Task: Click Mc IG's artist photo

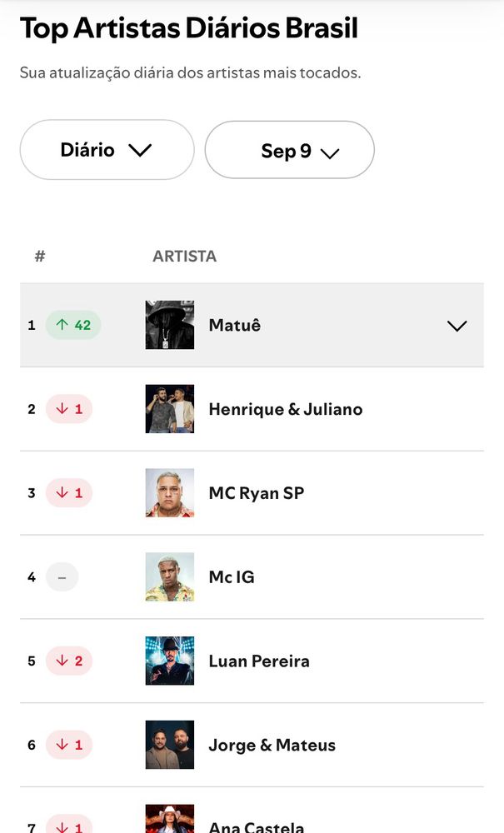Action: click(170, 576)
